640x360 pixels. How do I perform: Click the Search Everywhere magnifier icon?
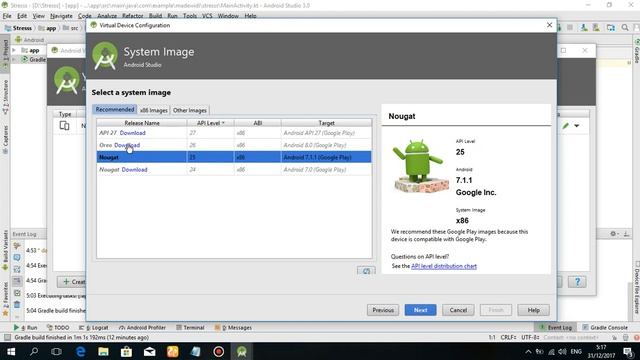point(625,28)
